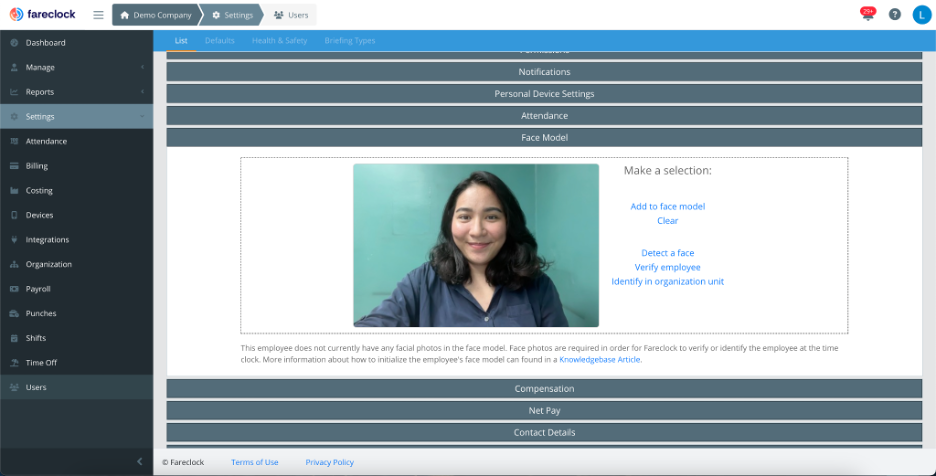Click the Payroll money icon
The width and height of the screenshot is (936, 476).
click(14, 288)
